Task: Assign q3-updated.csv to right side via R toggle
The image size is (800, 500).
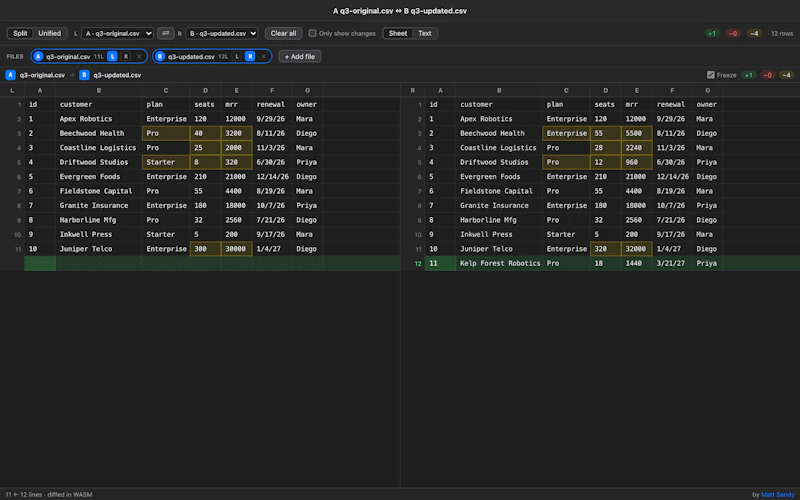Action: pos(249,57)
